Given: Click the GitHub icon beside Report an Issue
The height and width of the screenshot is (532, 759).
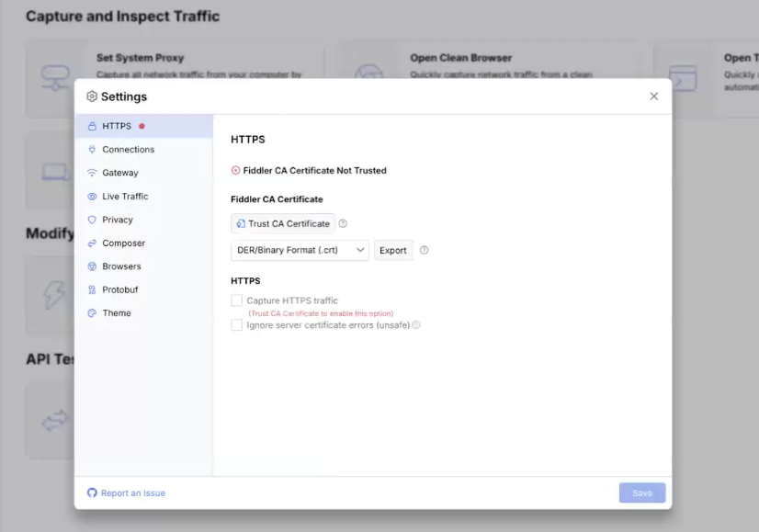Looking at the screenshot, I should coord(92,492).
